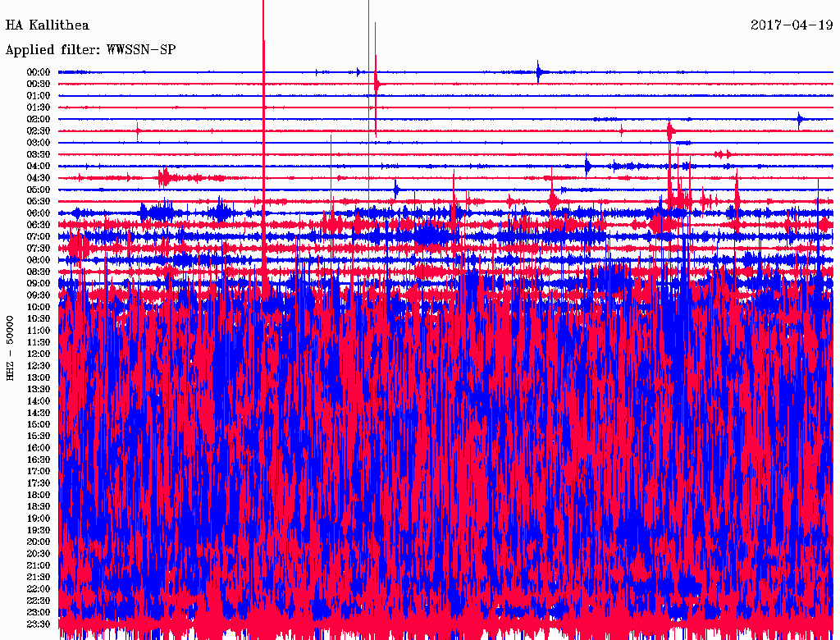Select the 20:00 time label
This screenshot has width=840, height=640.
coord(39,542)
